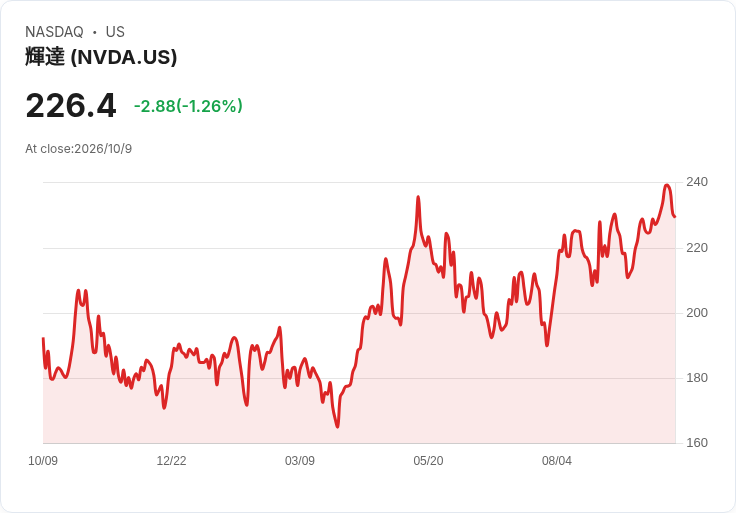Click the 05/20 date axis label

point(428,460)
